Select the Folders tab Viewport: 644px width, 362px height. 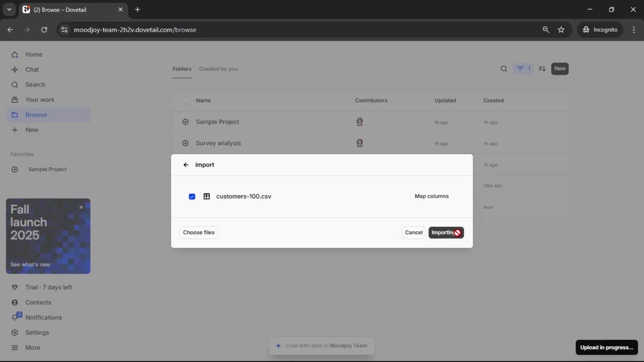(182, 69)
